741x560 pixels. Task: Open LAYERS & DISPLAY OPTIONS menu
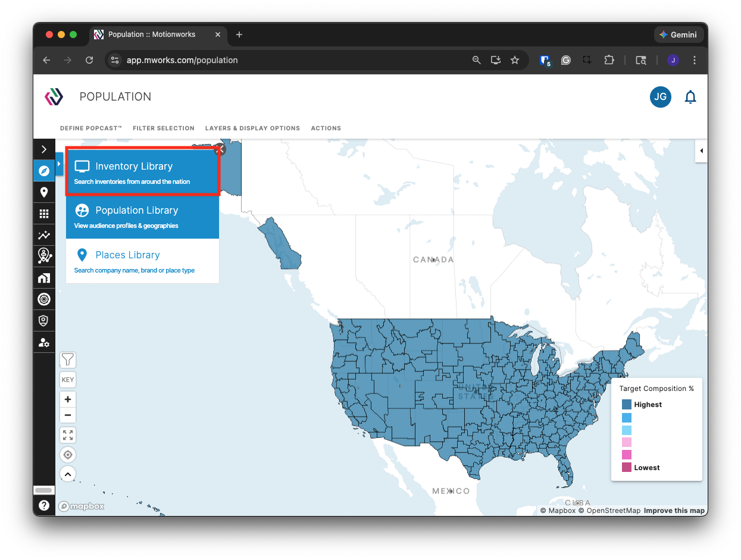click(x=252, y=128)
